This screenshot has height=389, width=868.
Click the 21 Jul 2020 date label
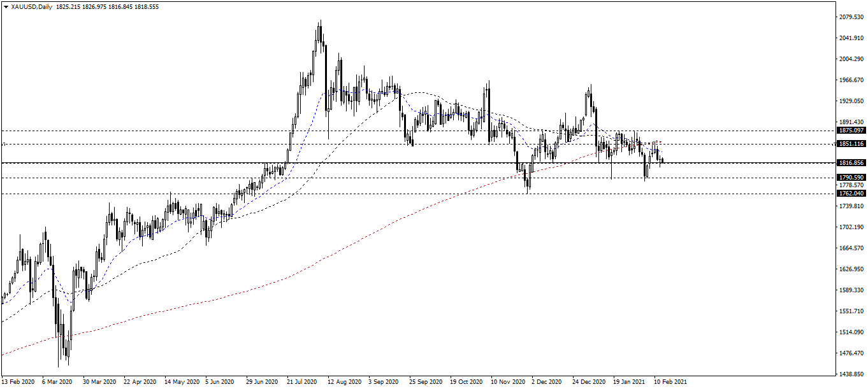click(x=302, y=383)
